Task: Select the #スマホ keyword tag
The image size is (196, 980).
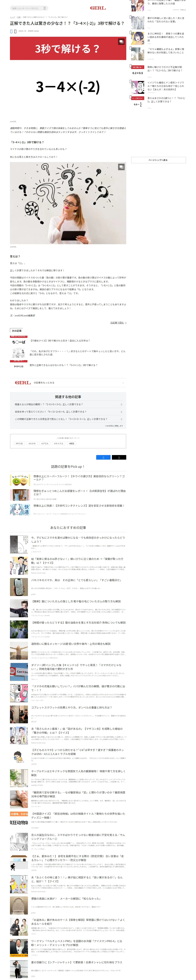Action: [x=32, y=443]
